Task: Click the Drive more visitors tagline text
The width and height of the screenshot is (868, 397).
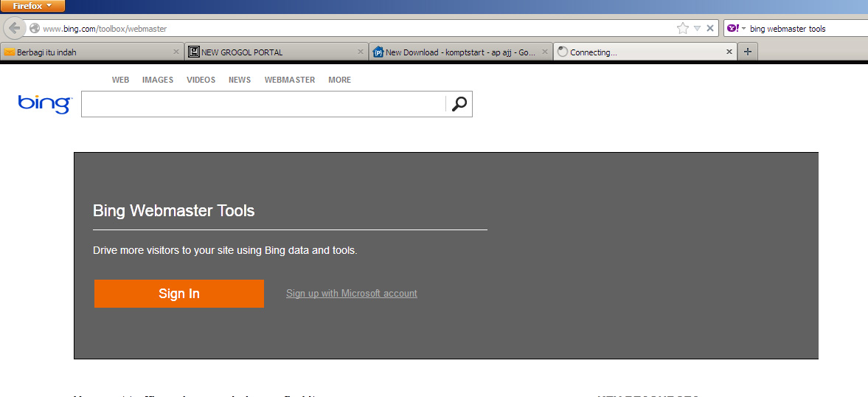Action: point(226,250)
